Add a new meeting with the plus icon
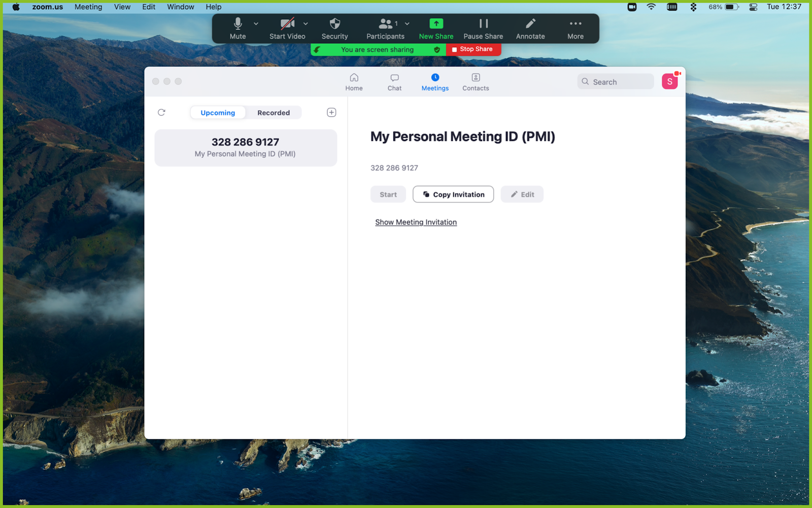Screen dimensions: 812x508 coord(331,112)
